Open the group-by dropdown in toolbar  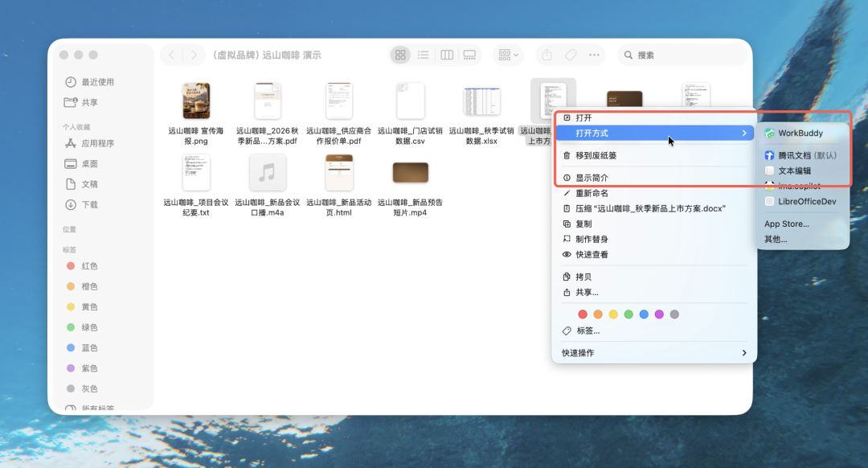(x=508, y=55)
